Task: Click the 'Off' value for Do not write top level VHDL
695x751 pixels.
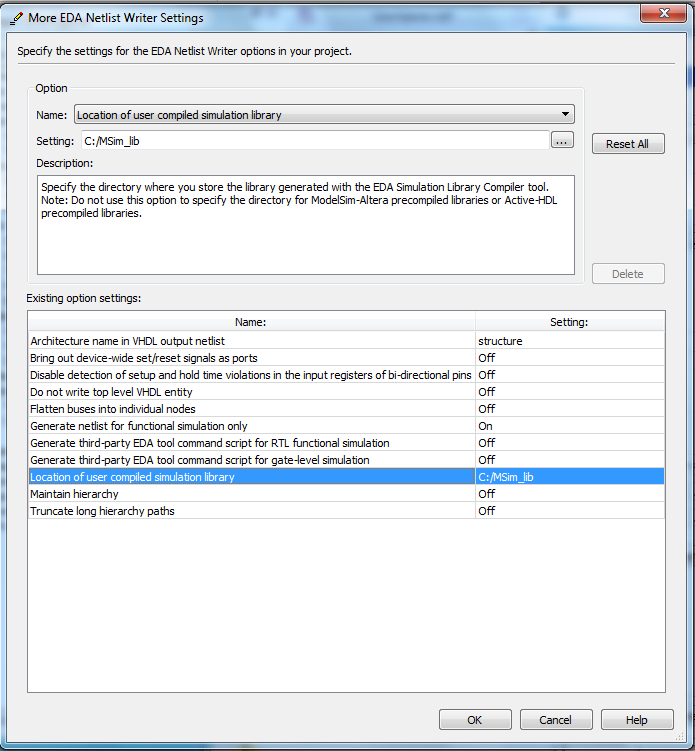Action: [487, 392]
